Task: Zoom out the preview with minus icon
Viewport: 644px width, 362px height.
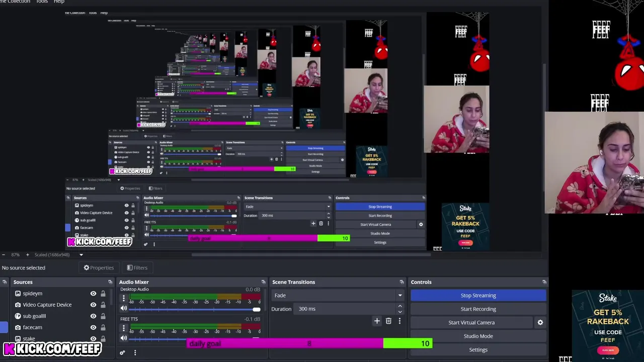Action: 4,255
